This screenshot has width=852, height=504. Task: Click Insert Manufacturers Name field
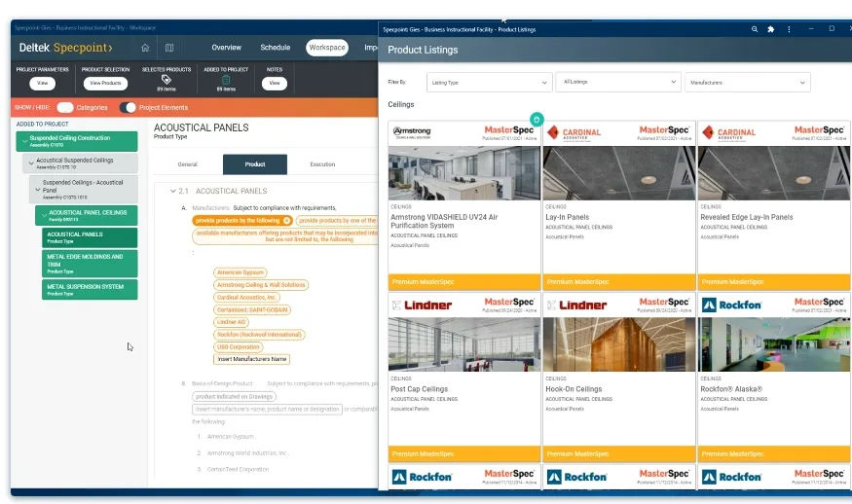click(251, 360)
